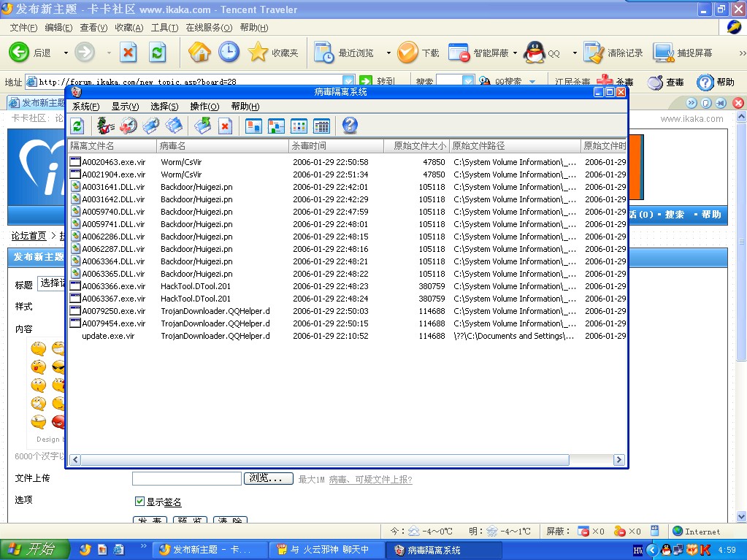Click the QQ penguin system tray icon
This screenshot has height=560, width=747.
point(666,550)
